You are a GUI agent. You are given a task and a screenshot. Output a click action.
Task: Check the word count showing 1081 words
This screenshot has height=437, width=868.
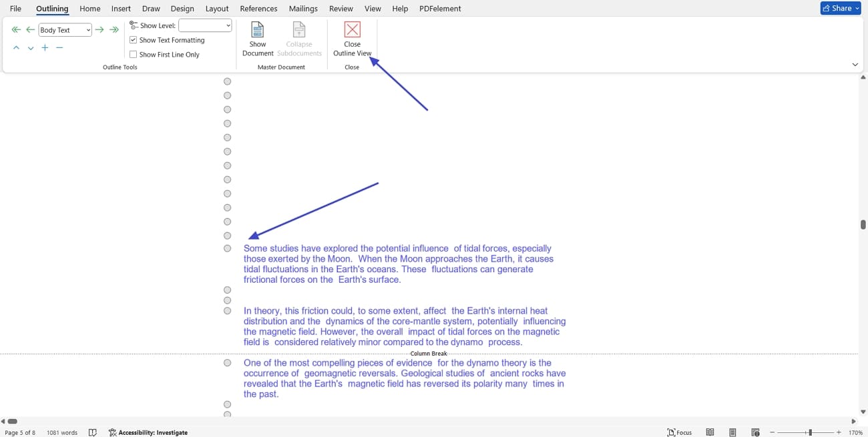pyautogui.click(x=61, y=432)
